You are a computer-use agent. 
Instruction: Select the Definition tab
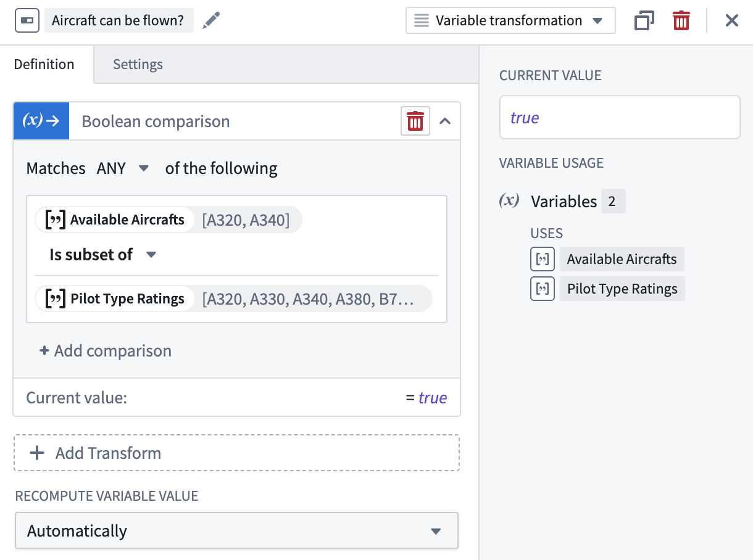pyautogui.click(x=44, y=64)
